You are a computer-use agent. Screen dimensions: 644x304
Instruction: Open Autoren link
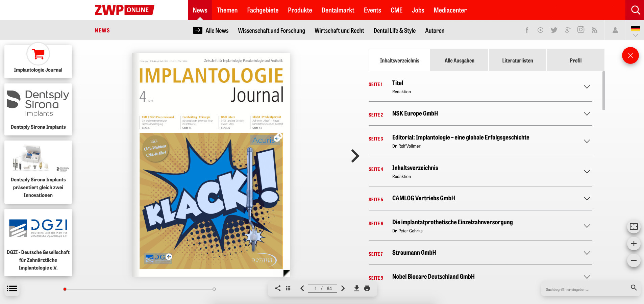click(x=435, y=30)
